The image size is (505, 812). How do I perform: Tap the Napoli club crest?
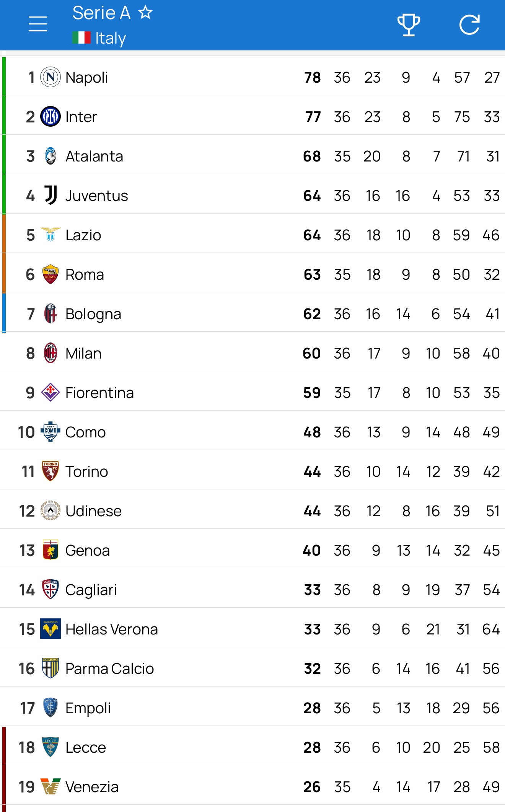coord(50,77)
